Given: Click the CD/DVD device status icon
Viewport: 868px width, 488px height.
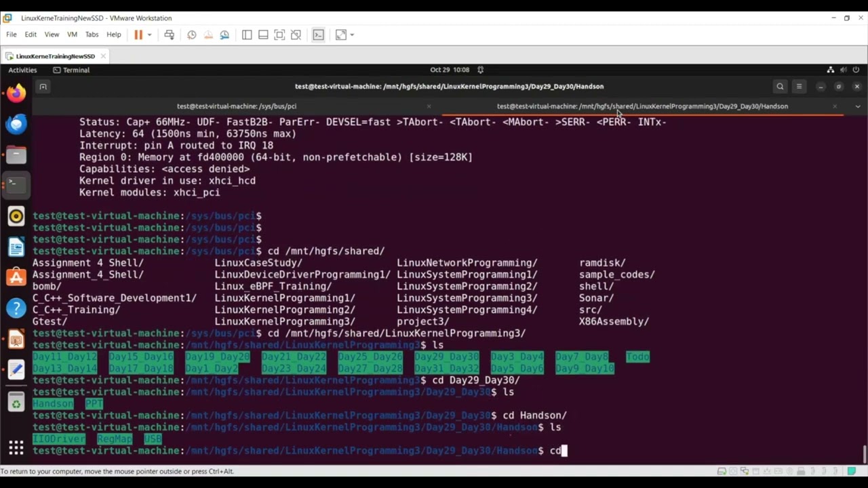Looking at the screenshot, I should (x=733, y=471).
